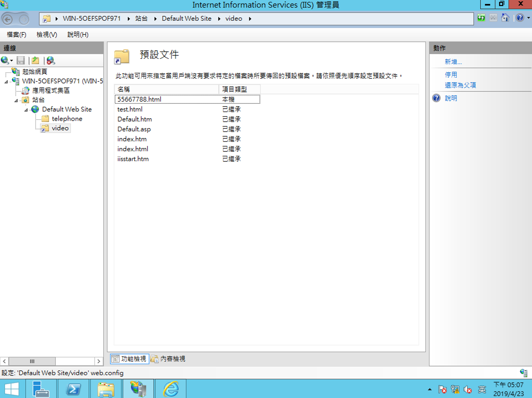This screenshot has width=532, height=398.
Task: Go to Home via house icon
Action: coord(505,18)
